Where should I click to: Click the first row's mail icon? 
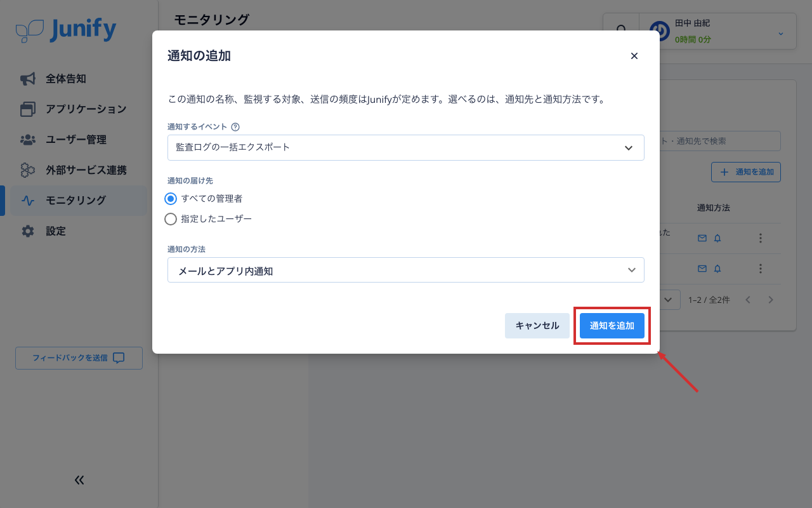[702, 238]
